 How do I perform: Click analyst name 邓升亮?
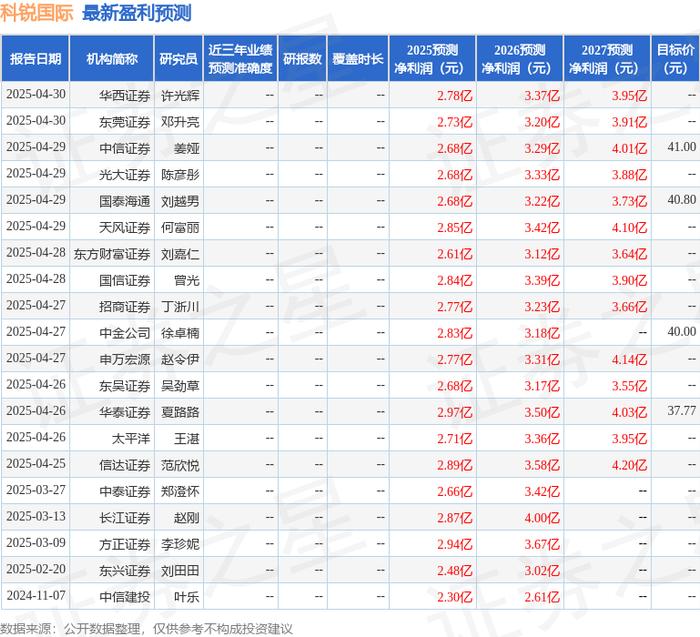click(180, 122)
